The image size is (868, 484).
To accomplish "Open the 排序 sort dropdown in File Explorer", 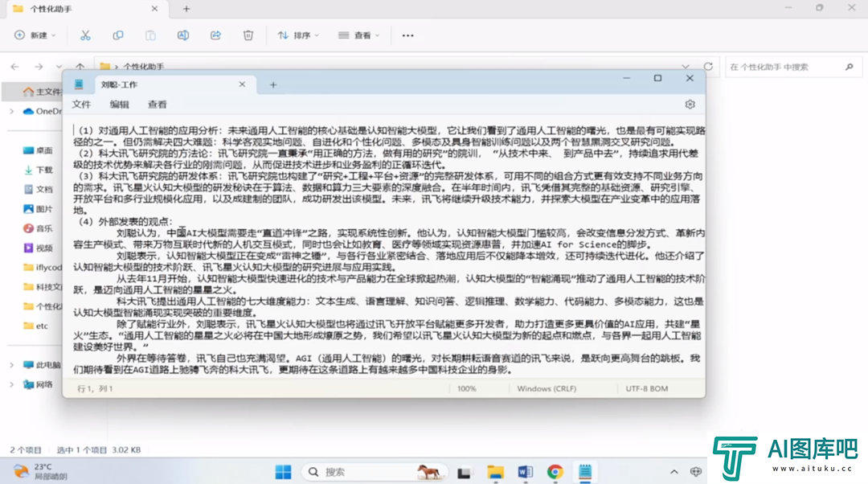I will pyautogui.click(x=298, y=35).
